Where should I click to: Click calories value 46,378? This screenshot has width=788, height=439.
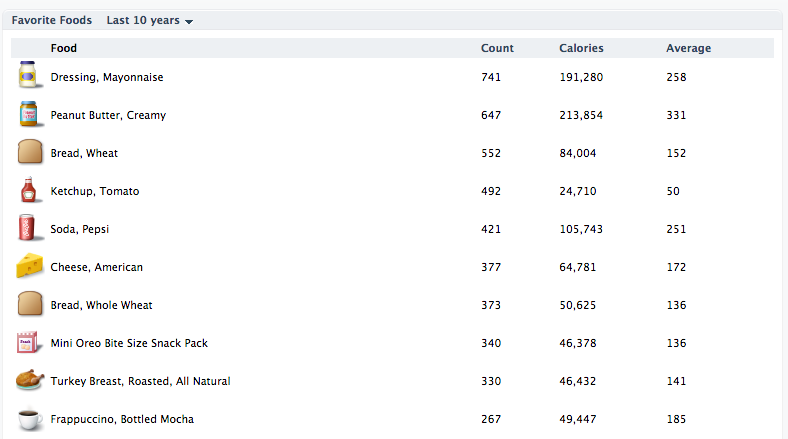(x=578, y=343)
